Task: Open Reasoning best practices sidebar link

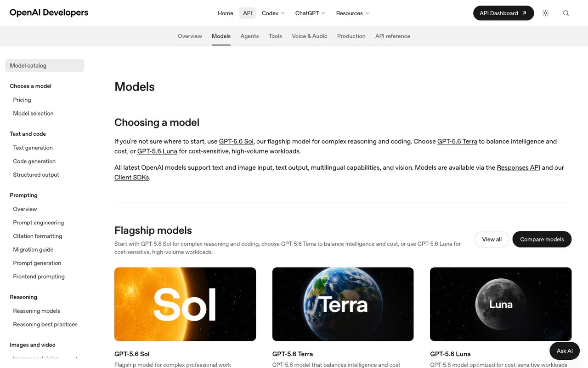Action: (45, 324)
